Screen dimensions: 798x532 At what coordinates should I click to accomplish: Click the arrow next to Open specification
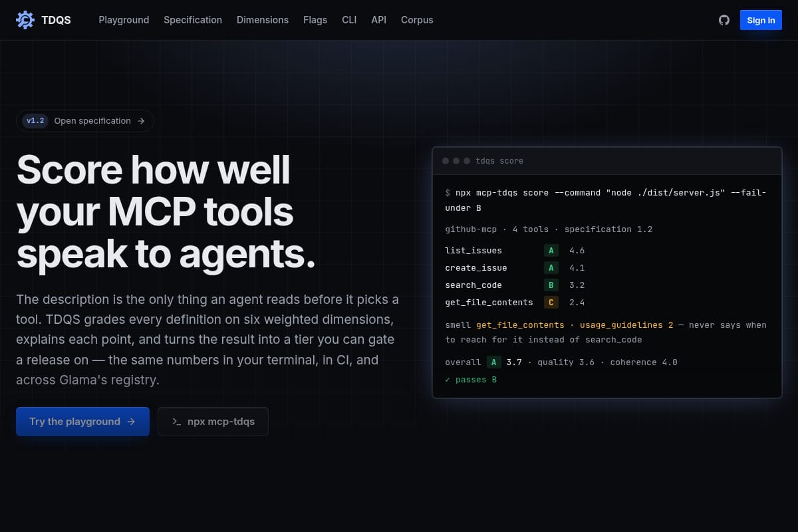point(141,121)
